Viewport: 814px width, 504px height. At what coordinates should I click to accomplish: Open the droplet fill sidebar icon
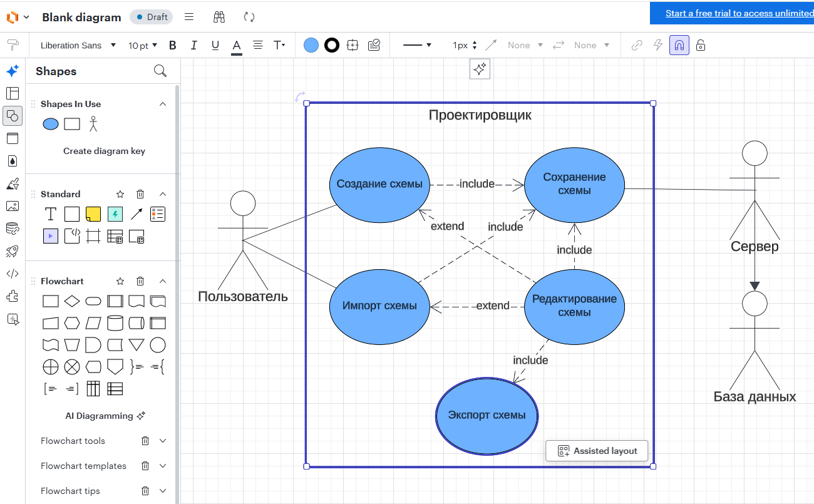(13, 161)
